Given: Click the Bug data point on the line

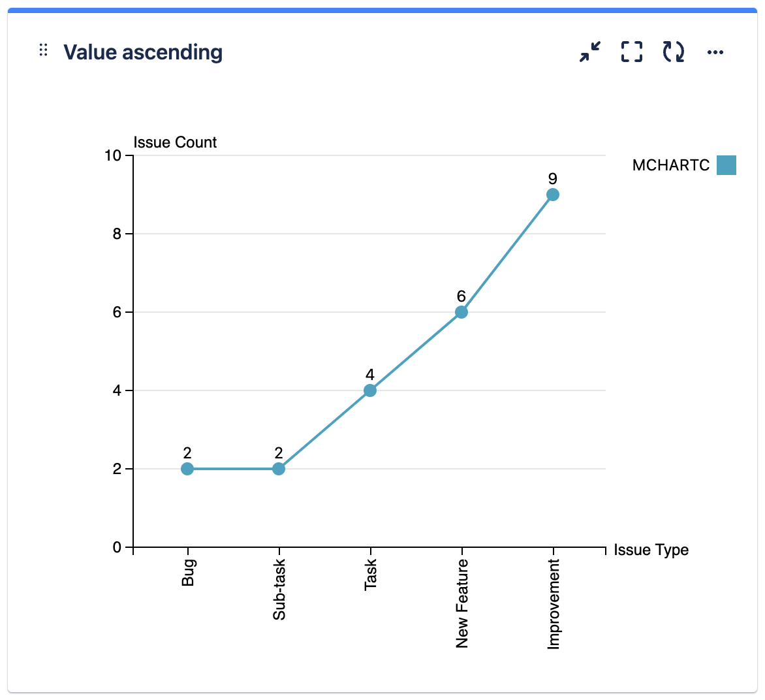Looking at the screenshot, I should pyautogui.click(x=188, y=468).
